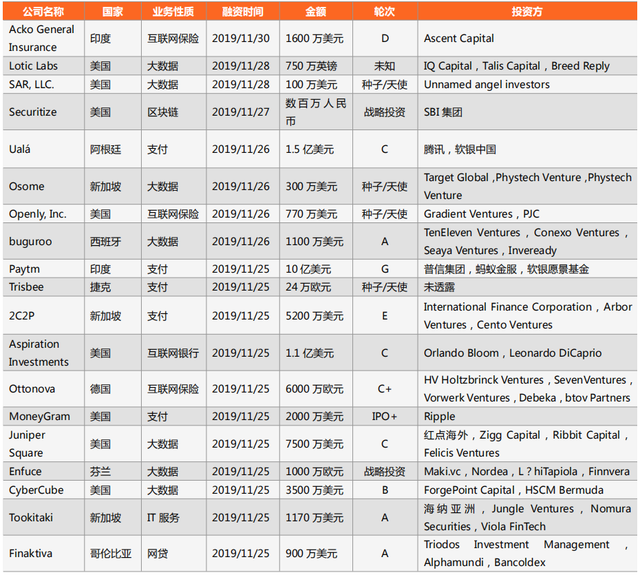The image size is (640, 575).
Task: Click the 7500 万美元 amount cell
Action: [314, 444]
